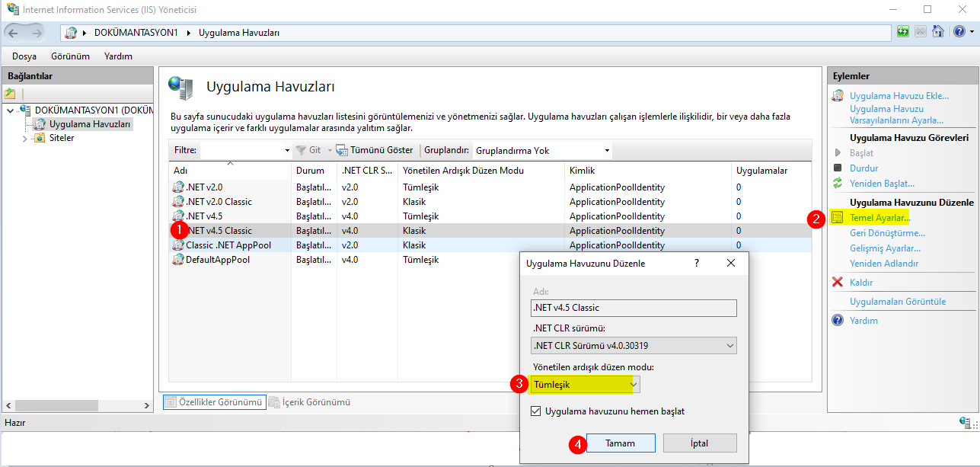The width and height of the screenshot is (980, 467).
Task: Select Uygulama Havuzları in the tree
Action: (x=90, y=124)
